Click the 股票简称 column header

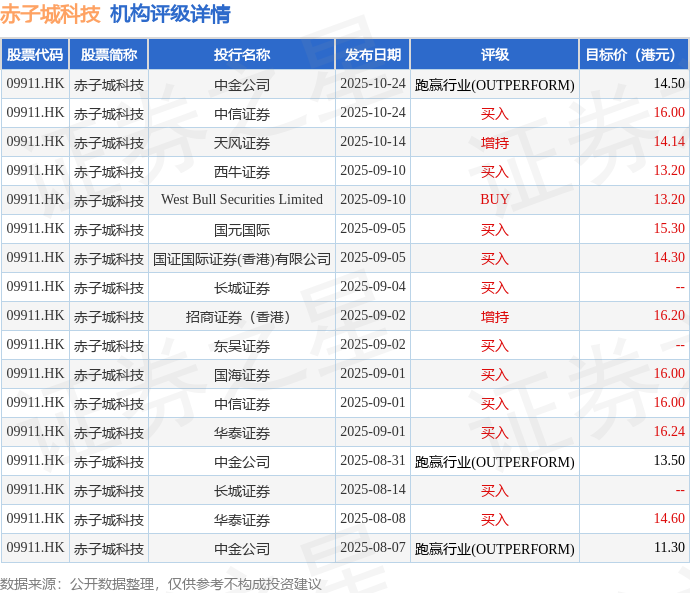[x=109, y=55]
